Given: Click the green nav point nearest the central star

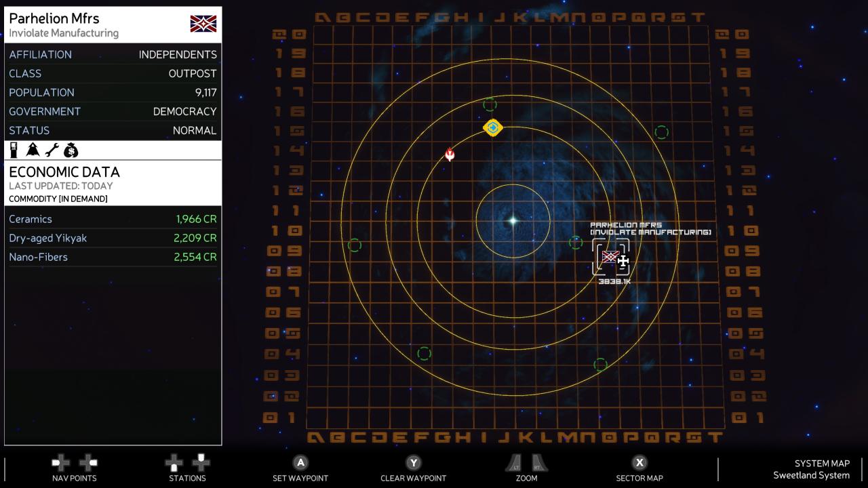Looking at the screenshot, I should 576,243.
